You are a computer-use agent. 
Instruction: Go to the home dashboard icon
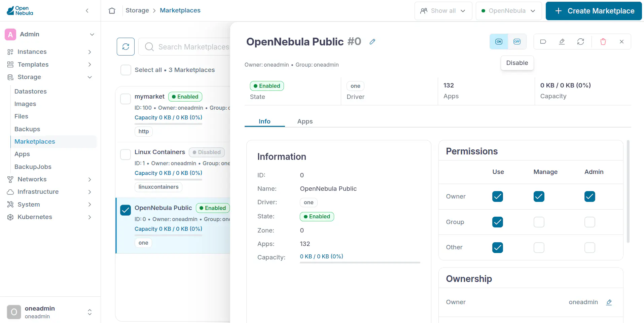tap(112, 11)
